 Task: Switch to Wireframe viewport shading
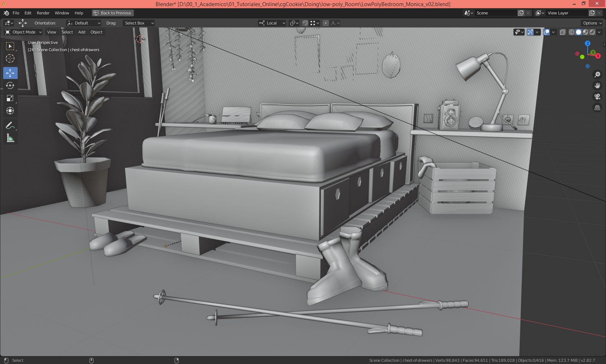[x=572, y=32]
